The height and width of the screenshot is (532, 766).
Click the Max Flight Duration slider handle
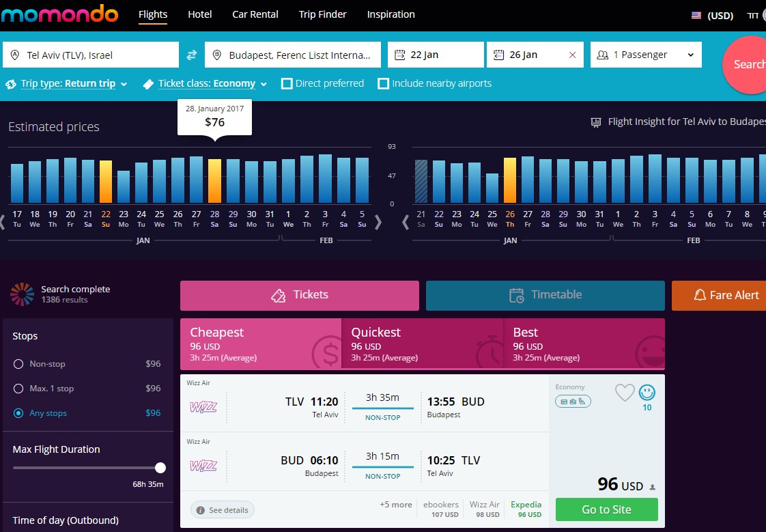(160, 468)
